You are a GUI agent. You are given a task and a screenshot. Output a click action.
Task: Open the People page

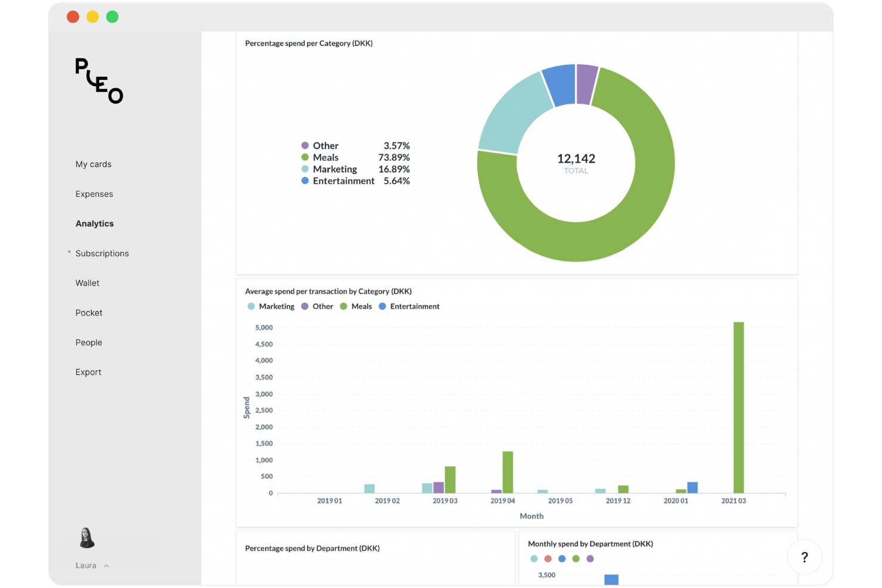pyautogui.click(x=89, y=342)
